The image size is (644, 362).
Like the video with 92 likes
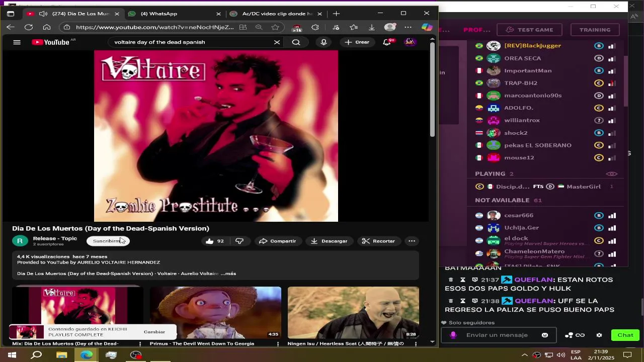click(x=215, y=241)
